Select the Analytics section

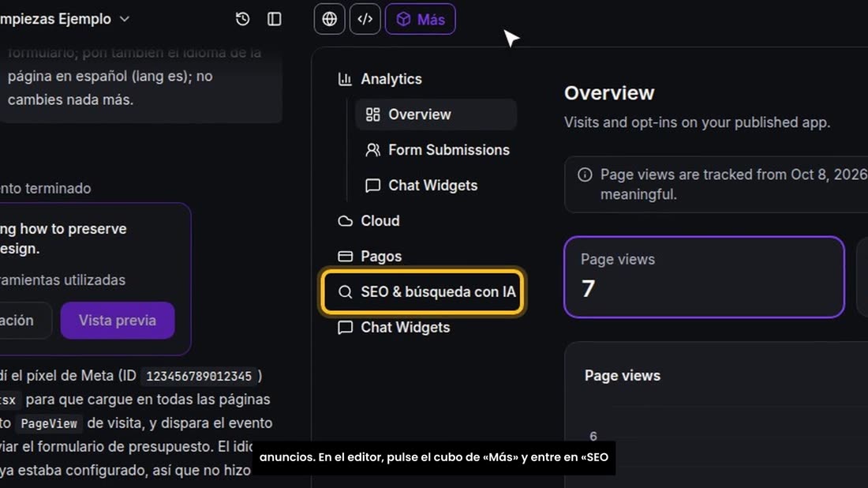[x=380, y=79]
